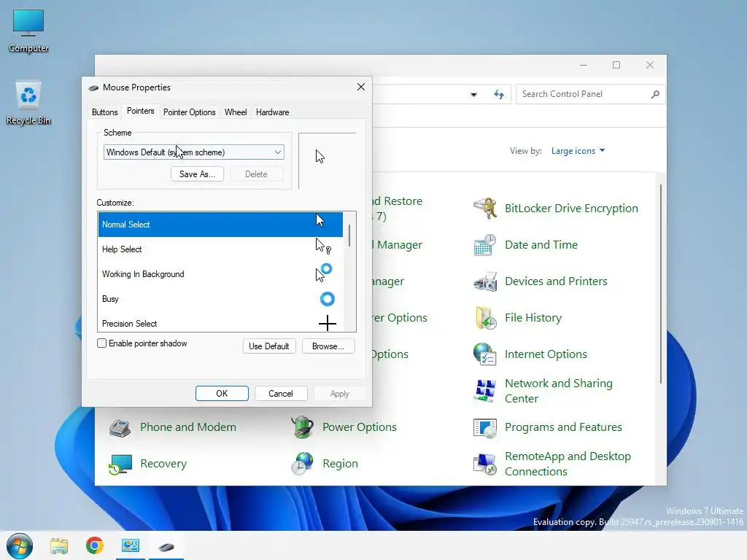The image size is (747, 560).
Task: Enable pointer shadow checkbox
Action: pyautogui.click(x=101, y=343)
